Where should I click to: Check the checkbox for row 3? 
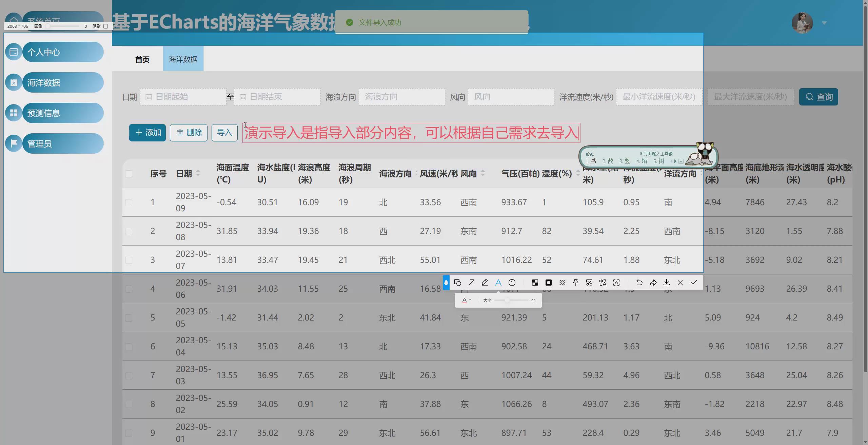click(x=129, y=260)
